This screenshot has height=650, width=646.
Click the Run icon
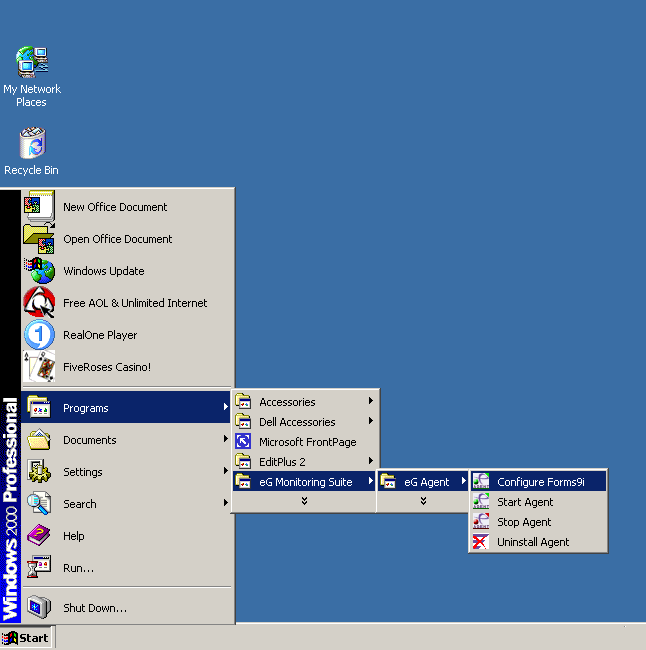click(39, 567)
